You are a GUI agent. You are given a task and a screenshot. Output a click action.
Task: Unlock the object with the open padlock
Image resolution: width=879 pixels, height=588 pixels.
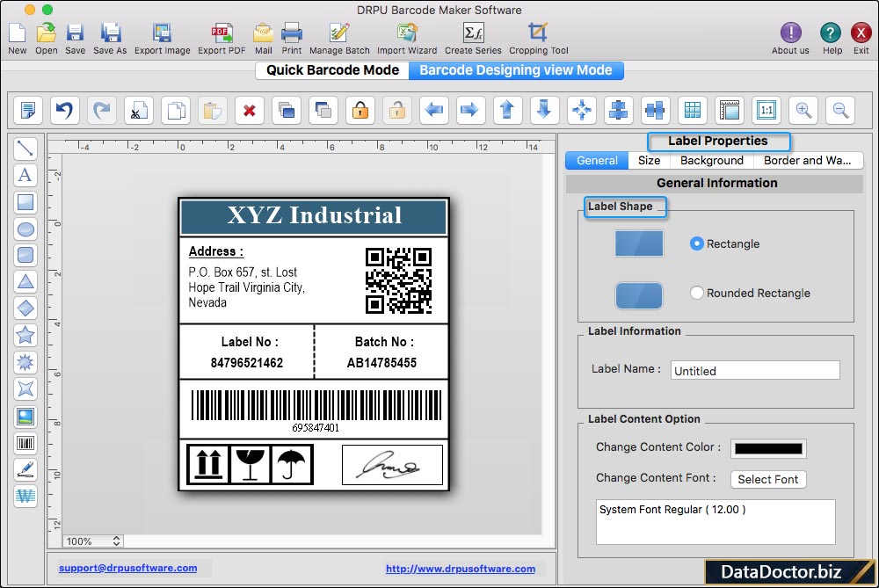397,110
